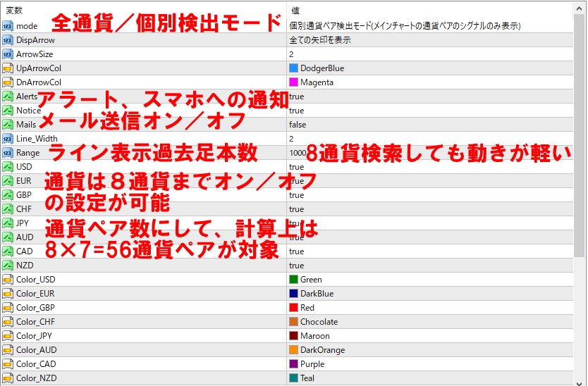Viewport: 588px width, 386px height.
Task: Click the Line_Width integer icon
Action: pos(8,139)
